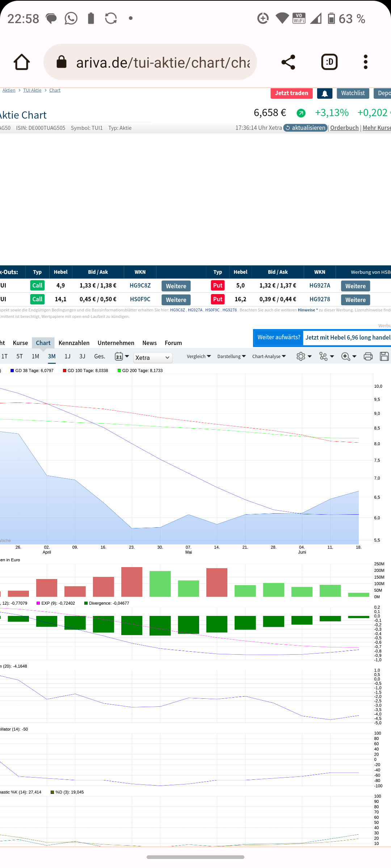The height and width of the screenshot is (868, 391).
Task: Click the Jetzt traden button
Action: click(291, 93)
